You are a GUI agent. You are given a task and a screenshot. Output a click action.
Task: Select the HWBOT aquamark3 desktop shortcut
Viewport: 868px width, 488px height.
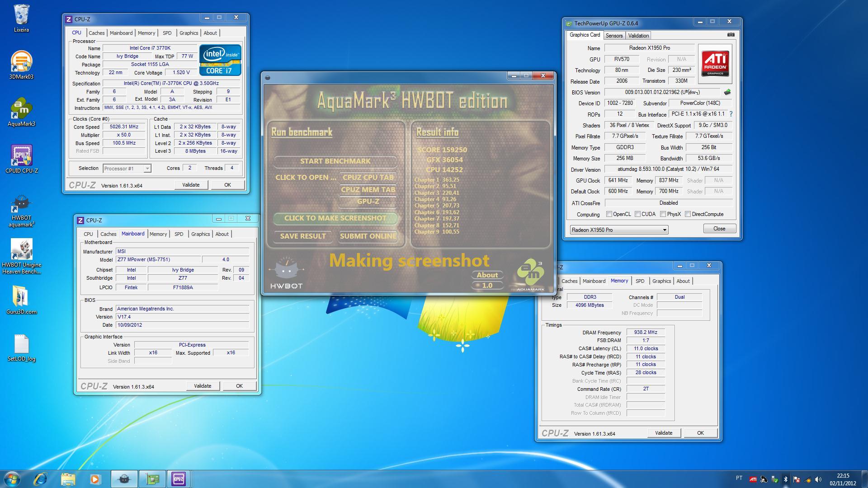21,211
